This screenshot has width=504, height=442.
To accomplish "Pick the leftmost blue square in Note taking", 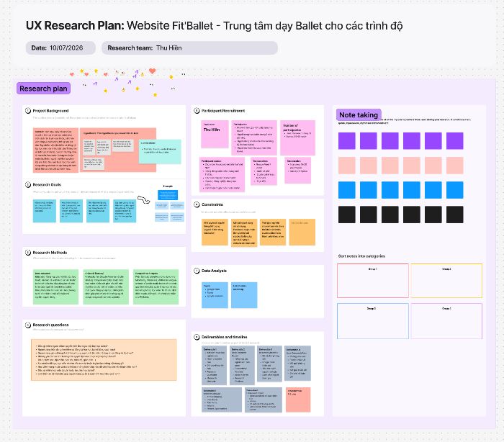I will pyautogui.click(x=347, y=190).
